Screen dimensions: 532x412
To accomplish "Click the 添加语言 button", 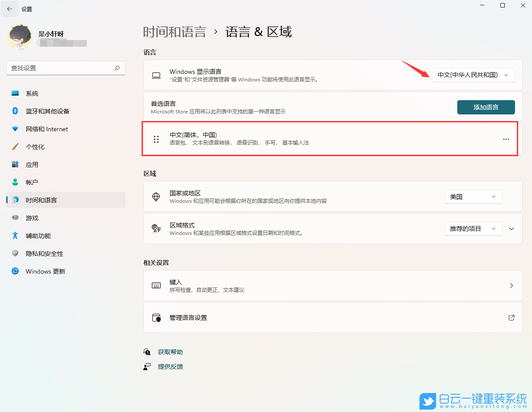I will point(486,107).
